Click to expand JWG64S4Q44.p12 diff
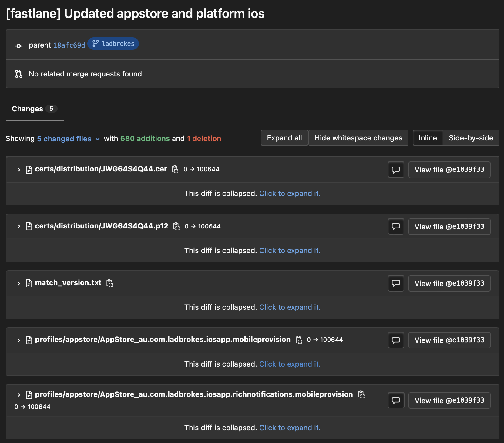Screen dimensions: 504x443 (290, 251)
